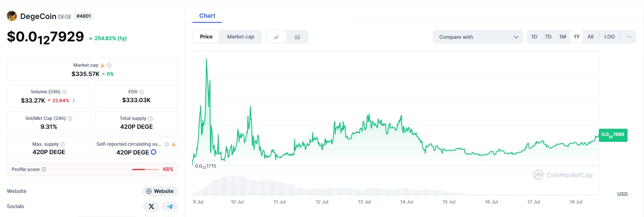Image resolution: width=644 pixels, height=217 pixels.
Task: Open the Chart tab
Action: tap(207, 16)
